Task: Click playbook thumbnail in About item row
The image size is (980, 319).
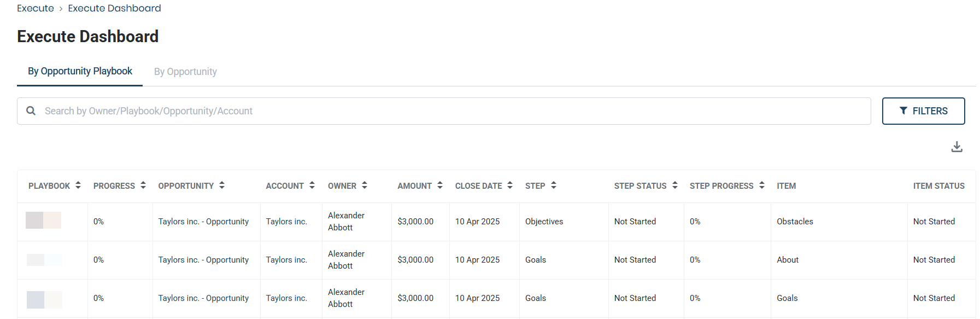Action: pos(44,260)
